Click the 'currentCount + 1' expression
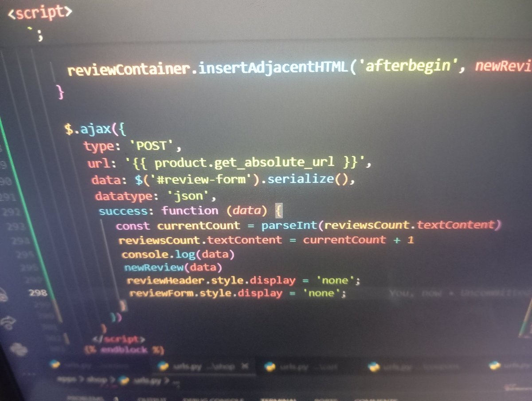 click(358, 240)
